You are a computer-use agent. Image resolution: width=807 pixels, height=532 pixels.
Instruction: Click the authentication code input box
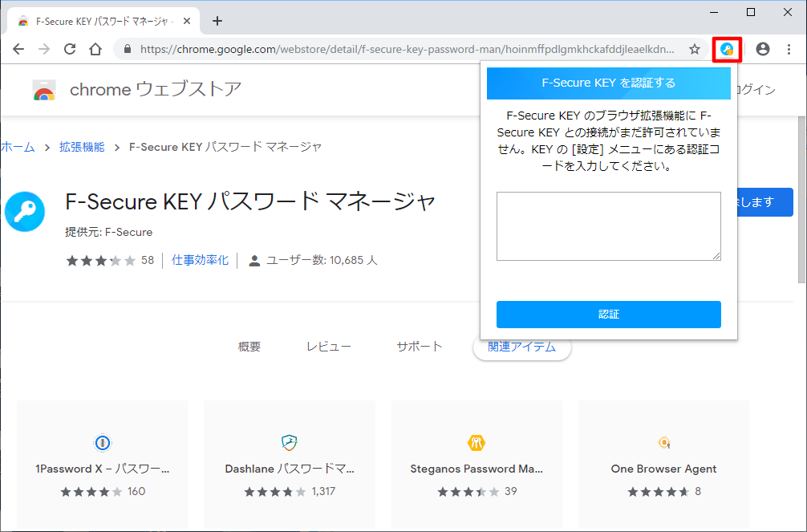pyautogui.click(x=608, y=225)
